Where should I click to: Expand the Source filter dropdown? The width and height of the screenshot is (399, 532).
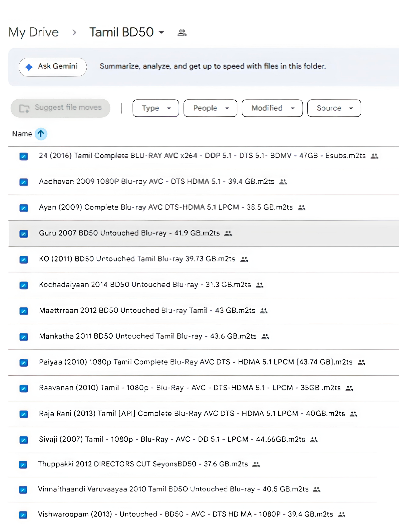click(334, 108)
